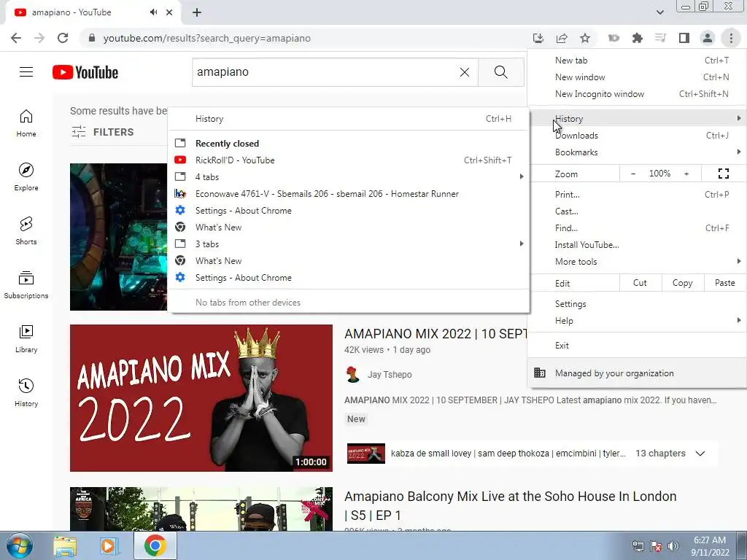Click the three-dot Chrome menu button

[x=731, y=38]
